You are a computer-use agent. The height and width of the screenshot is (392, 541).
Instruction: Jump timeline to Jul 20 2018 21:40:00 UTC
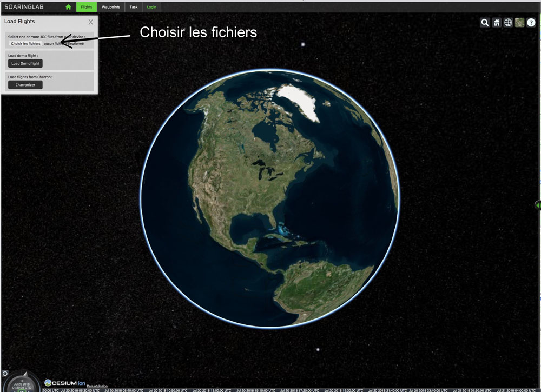pos(387,390)
